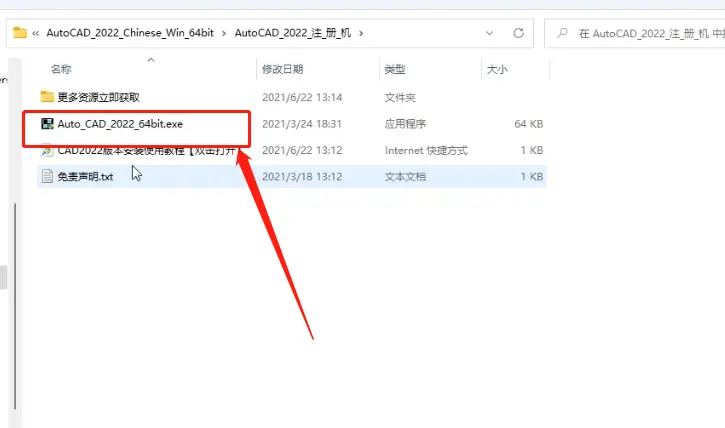Click size cell 64 KB
The image size is (725, 428).
[528, 124]
